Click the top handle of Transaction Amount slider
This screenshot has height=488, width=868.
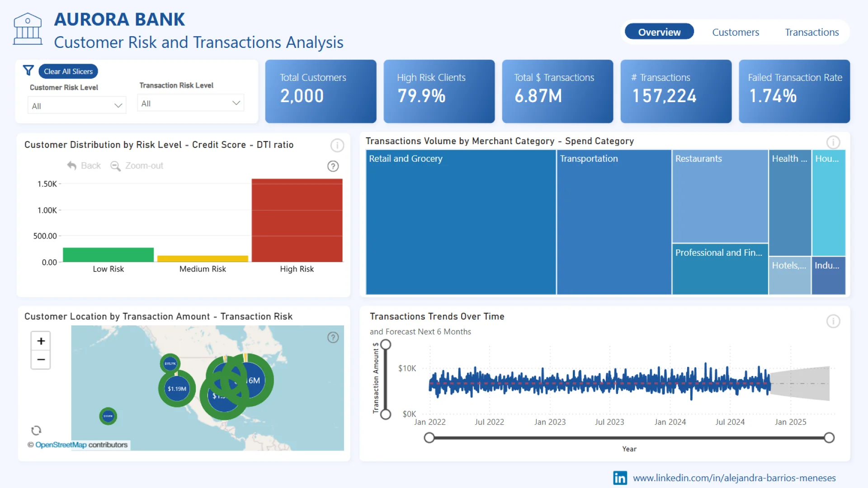(x=386, y=345)
